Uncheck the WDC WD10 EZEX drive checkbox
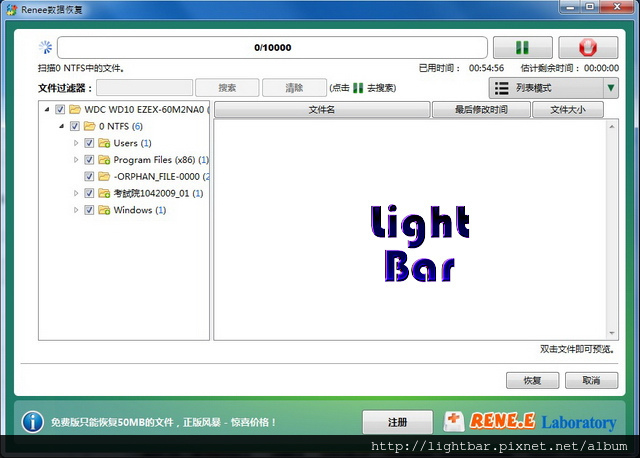The height and width of the screenshot is (458, 640). click(60, 109)
